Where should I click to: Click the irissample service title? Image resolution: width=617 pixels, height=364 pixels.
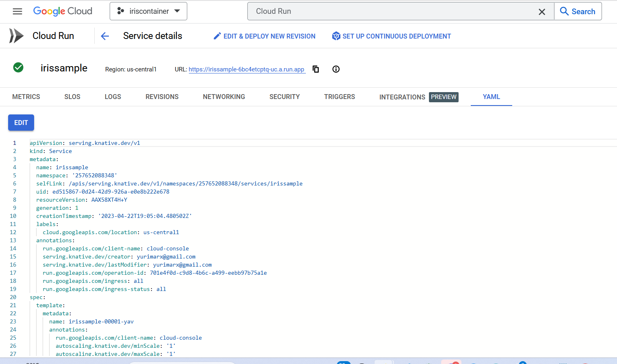pos(64,68)
